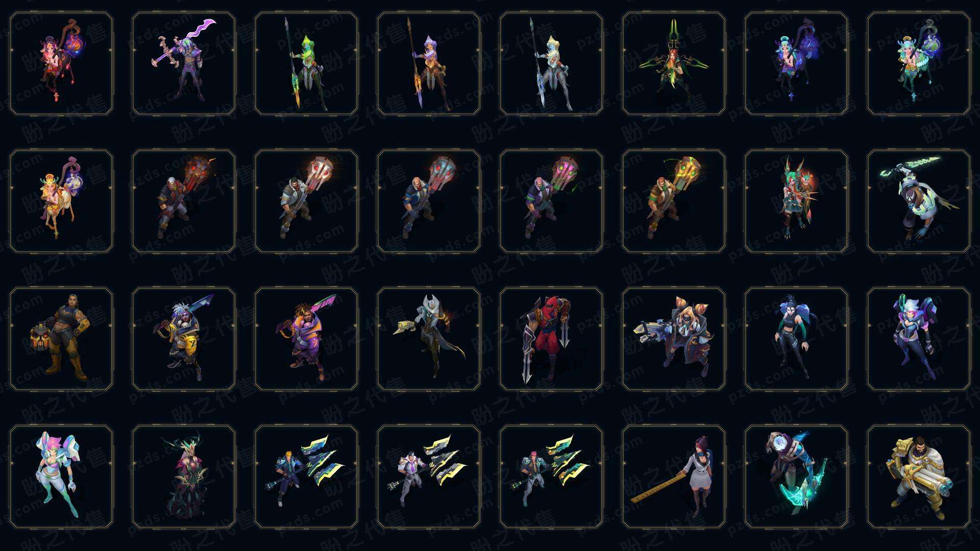Image resolution: width=980 pixels, height=551 pixels.
Task: Choose the bearded gunner in white-gold armor
Action: pos(919,477)
